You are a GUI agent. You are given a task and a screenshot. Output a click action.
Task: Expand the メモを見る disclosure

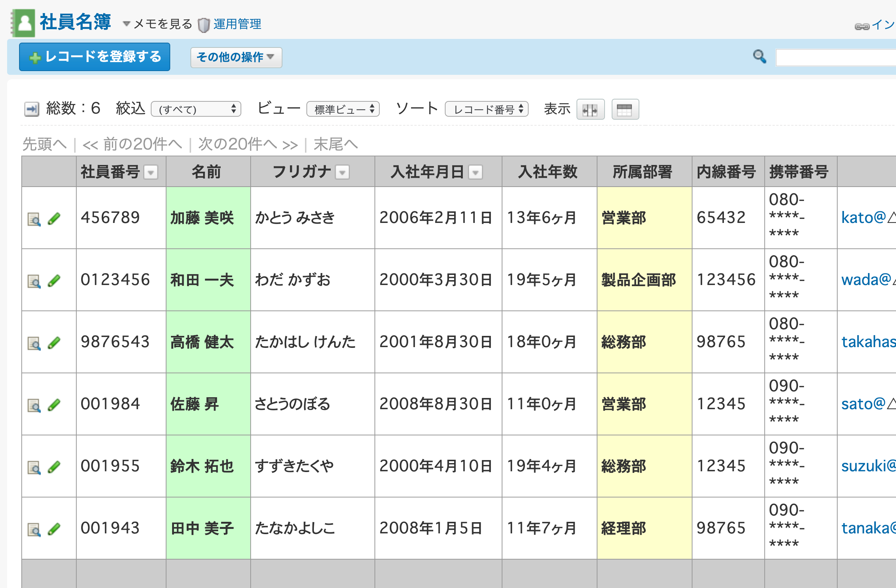pos(158,24)
